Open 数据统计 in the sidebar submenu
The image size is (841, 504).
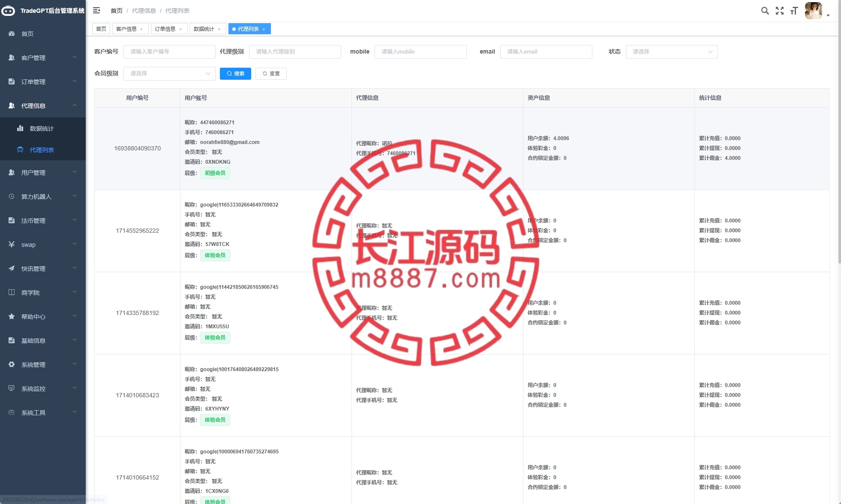(43, 129)
